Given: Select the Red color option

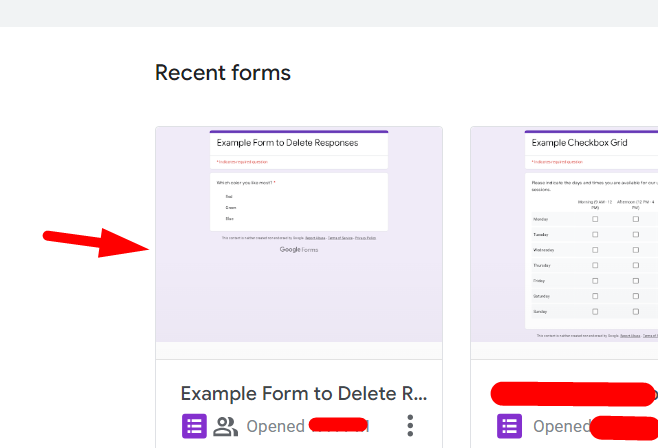Looking at the screenshot, I should [x=229, y=197].
